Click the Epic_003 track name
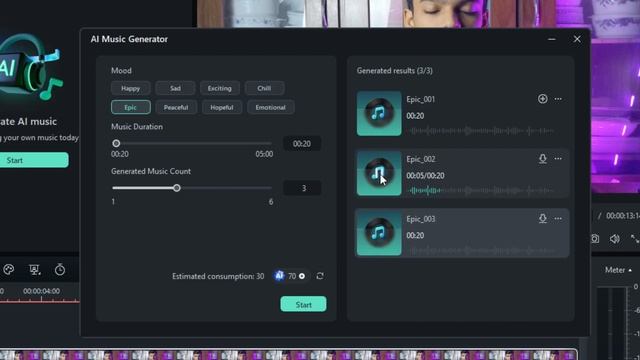The image size is (640, 360). pos(420,219)
